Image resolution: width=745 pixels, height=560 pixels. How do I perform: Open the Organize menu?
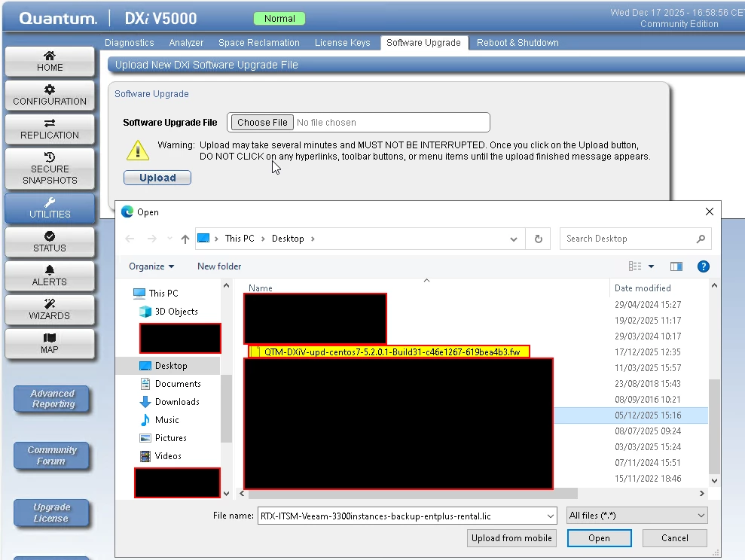151,266
